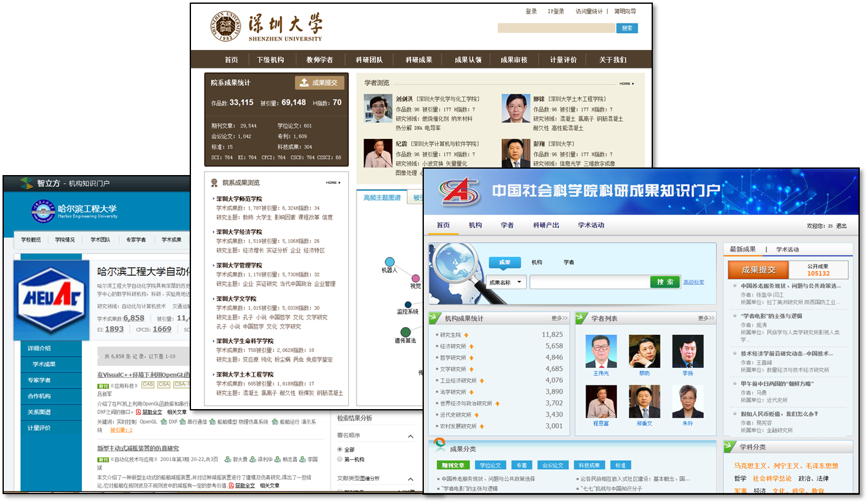Click the green arrow icon beside 学科分类
Viewport: 868px width, 503px height.
click(731, 447)
